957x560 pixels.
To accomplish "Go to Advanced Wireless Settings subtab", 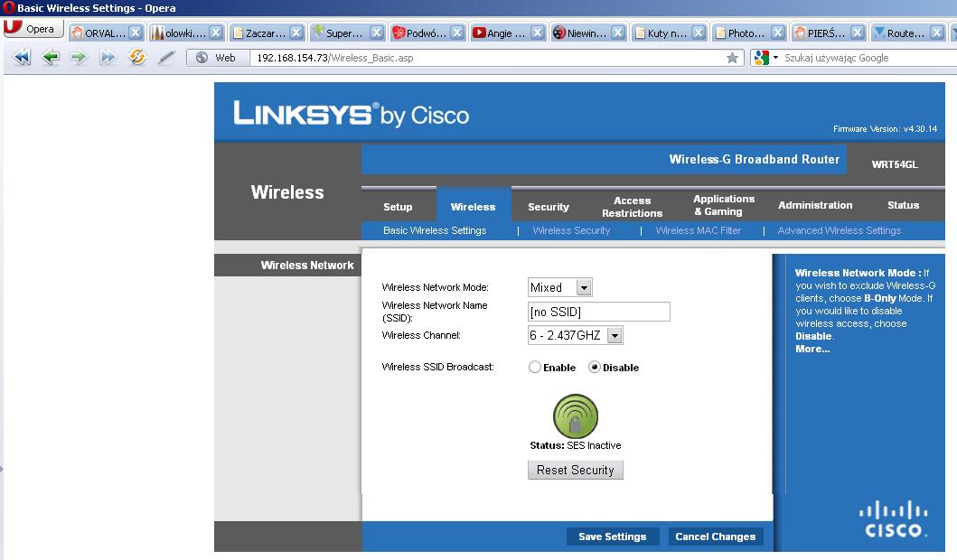I will 840,230.
